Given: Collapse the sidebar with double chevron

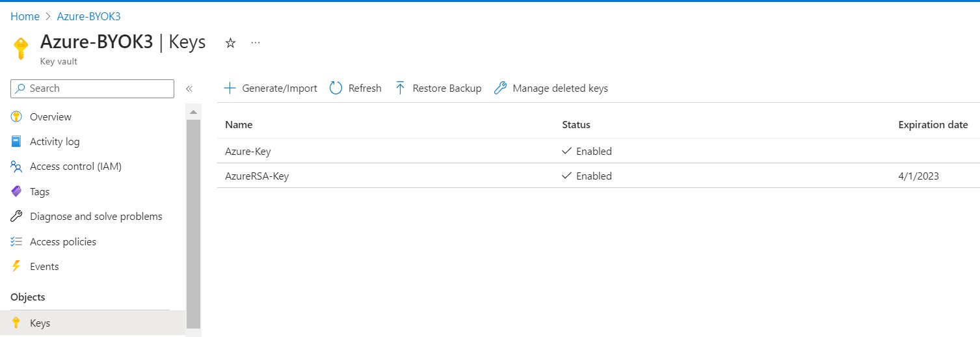Looking at the screenshot, I should tap(189, 88).
